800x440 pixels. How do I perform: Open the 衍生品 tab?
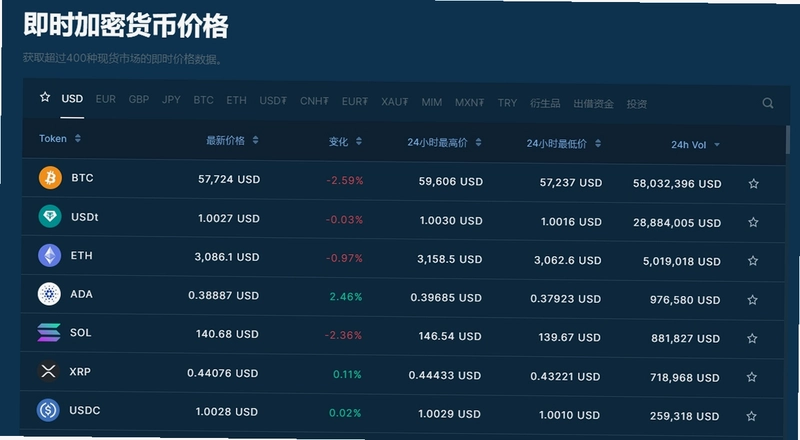pos(545,103)
